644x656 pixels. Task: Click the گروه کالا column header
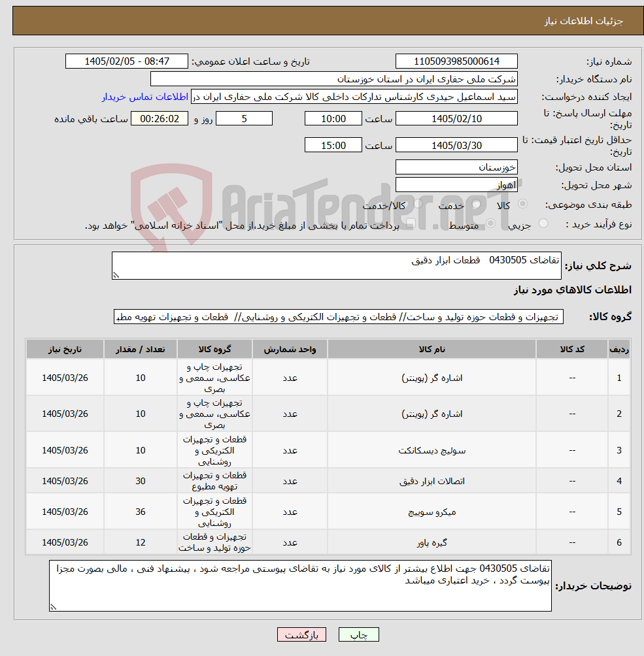(x=214, y=350)
